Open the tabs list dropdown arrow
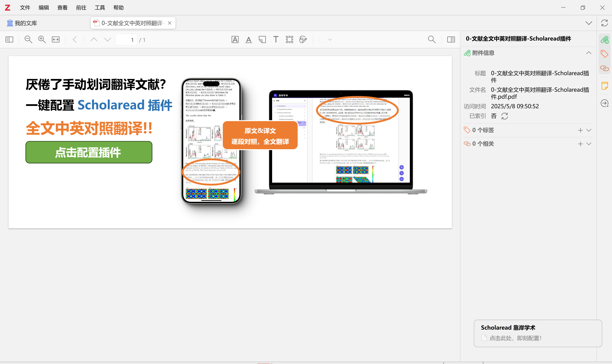The height and width of the screenshot is (364, 612). pos(588,23)
